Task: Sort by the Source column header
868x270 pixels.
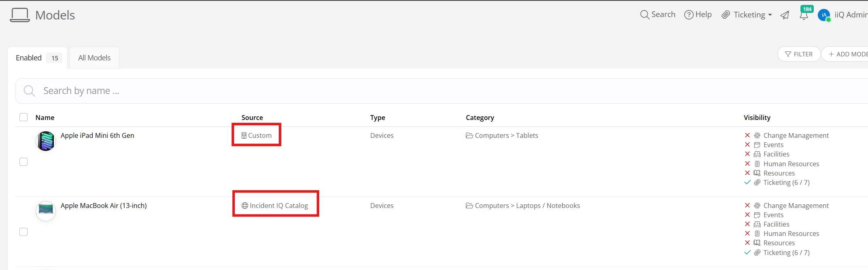Action: 252,118
